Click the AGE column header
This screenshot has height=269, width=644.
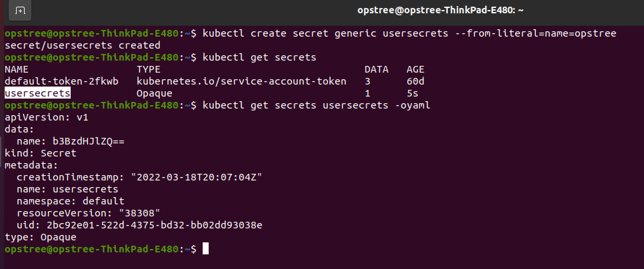[415, 69]
